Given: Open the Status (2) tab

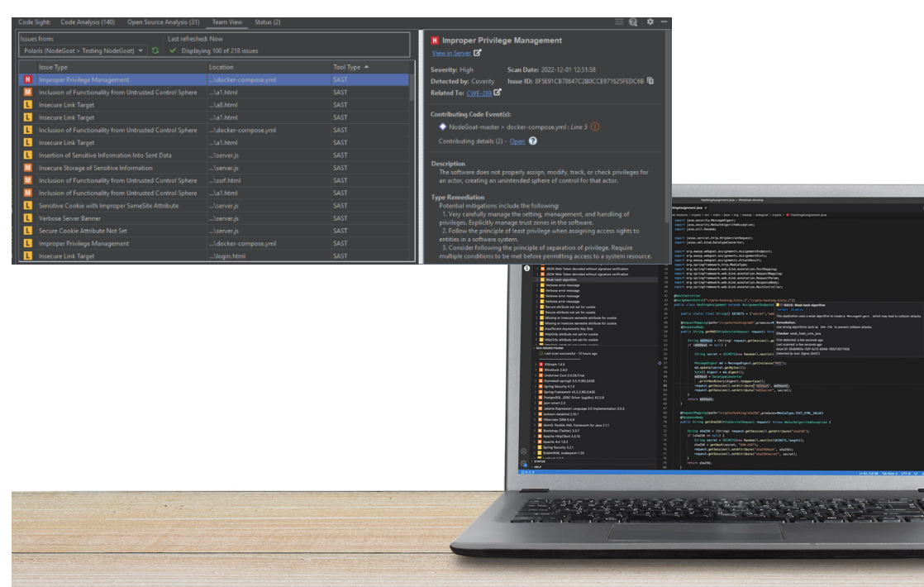Looking at the screenshot, I should coord(268,21).
